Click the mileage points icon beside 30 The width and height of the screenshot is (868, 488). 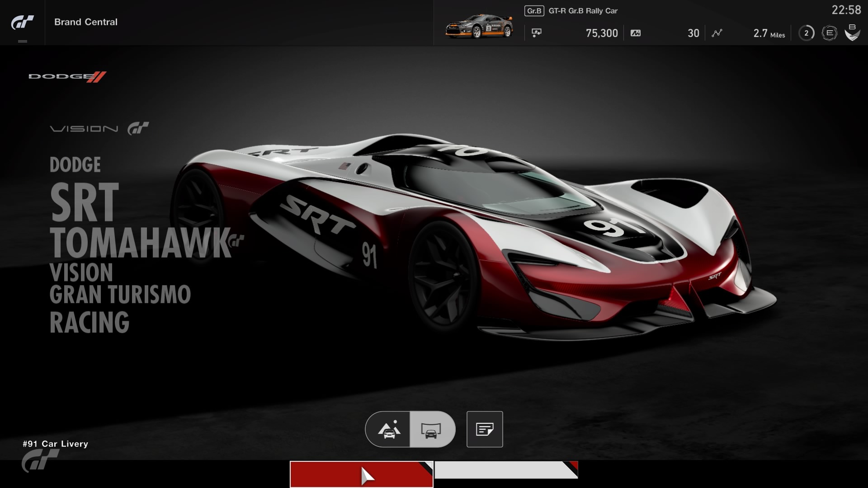coord(636,33)
